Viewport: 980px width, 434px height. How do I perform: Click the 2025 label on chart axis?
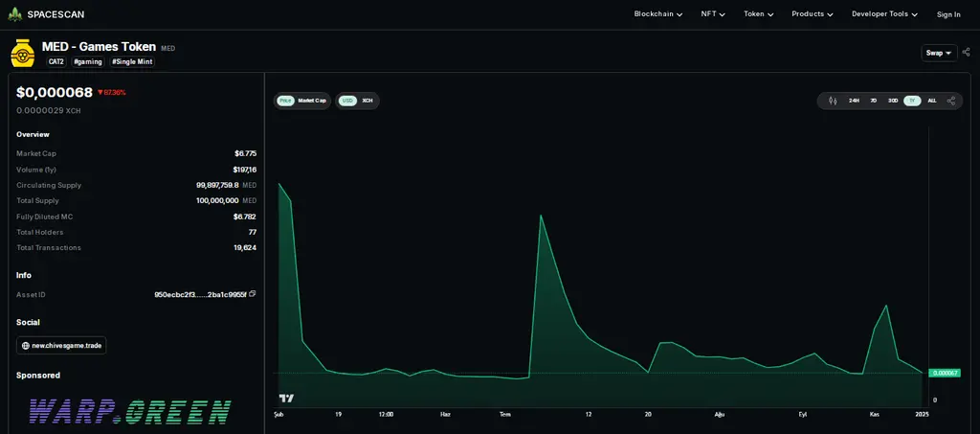[x=922, y=414]
